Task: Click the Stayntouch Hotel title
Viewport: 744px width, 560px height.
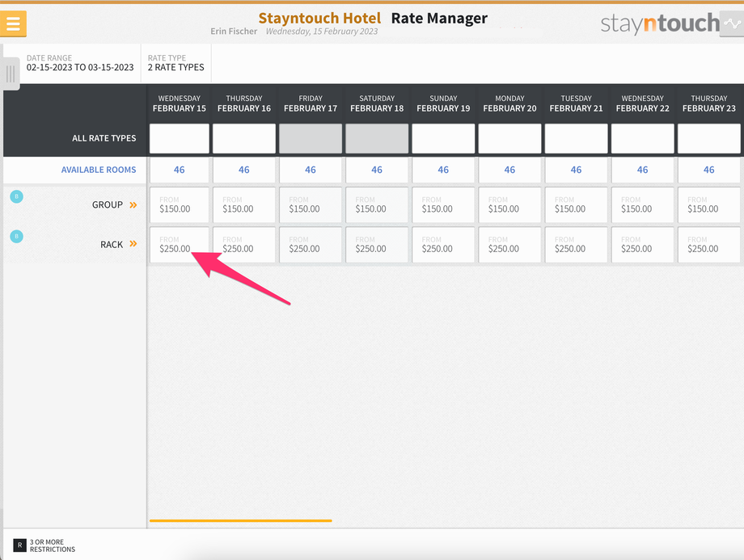Action: pos(319,18)
